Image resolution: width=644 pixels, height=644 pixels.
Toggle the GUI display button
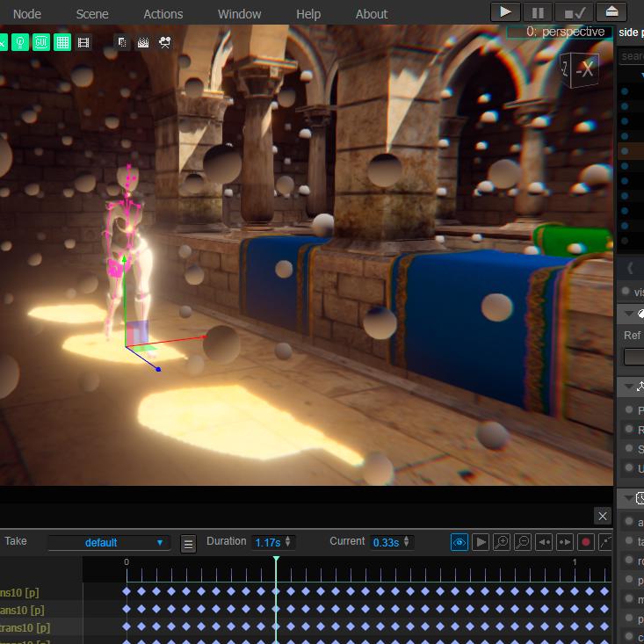pos(41,42)
